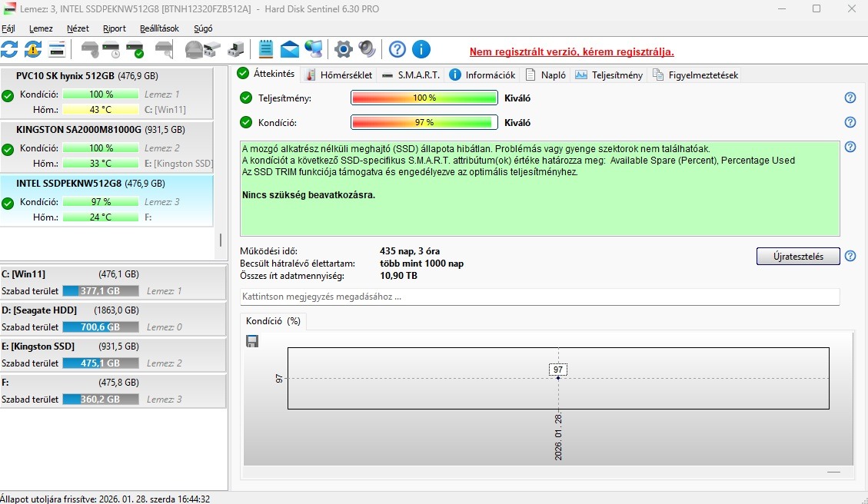Click the help icon beside Kondíció row
Image resolution: width=868 pixels, height=504 pixels.
[x=850, y=122]
